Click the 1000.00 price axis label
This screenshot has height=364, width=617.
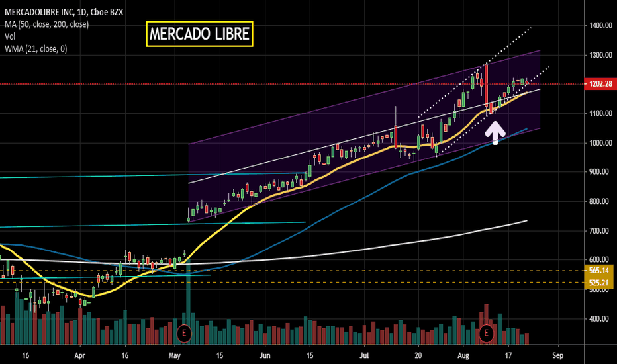click(x=600, y=143)
